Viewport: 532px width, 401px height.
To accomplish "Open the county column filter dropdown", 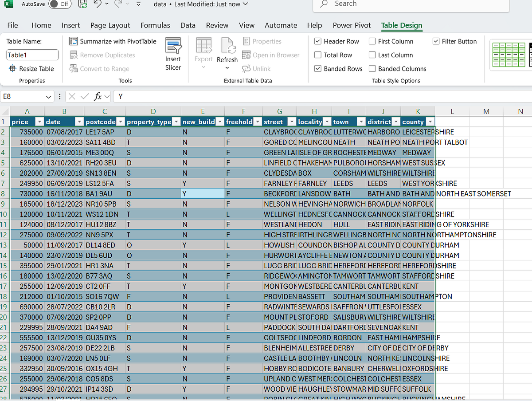I will pos(430,121).
